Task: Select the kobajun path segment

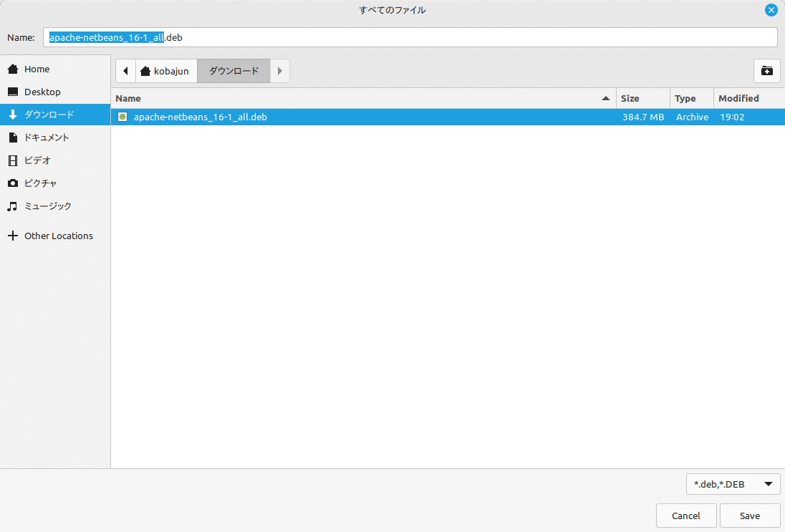Action: (166, 71)
